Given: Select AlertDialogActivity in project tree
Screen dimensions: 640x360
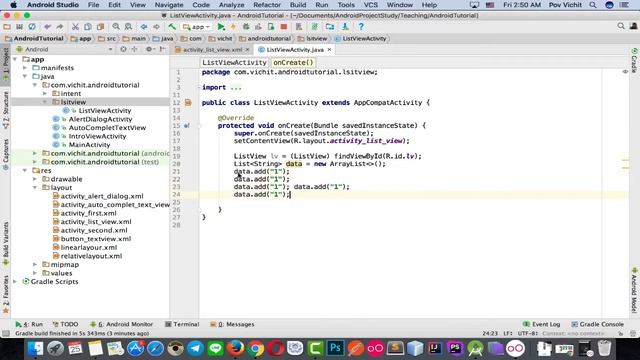Looking at the screenshot, I should [x=100, y=119].
